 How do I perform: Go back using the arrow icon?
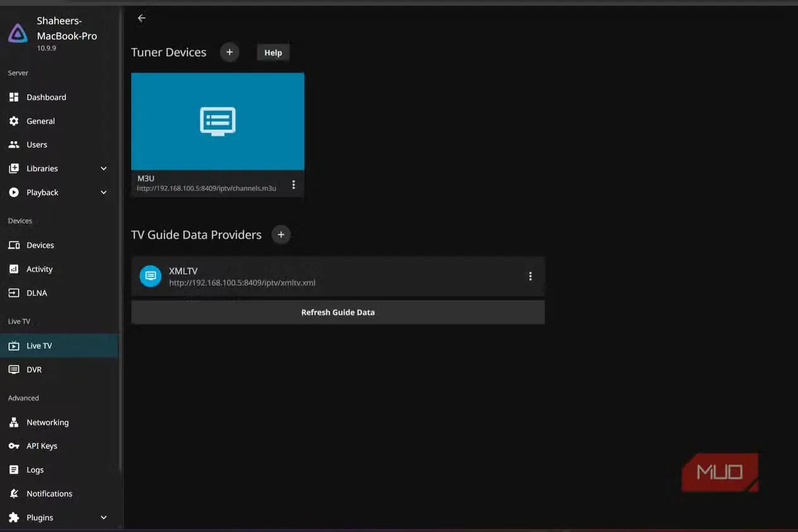click(x=141, y=18)
